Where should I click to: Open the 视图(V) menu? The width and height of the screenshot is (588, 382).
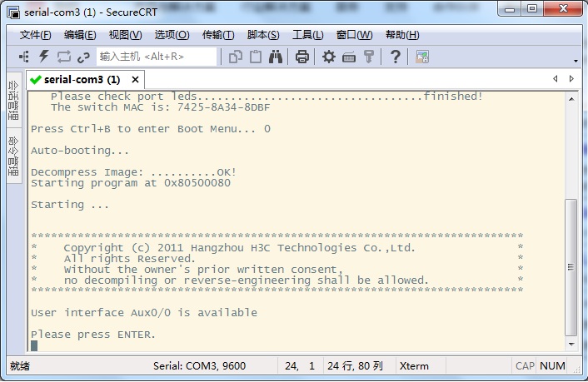point(125,35)
